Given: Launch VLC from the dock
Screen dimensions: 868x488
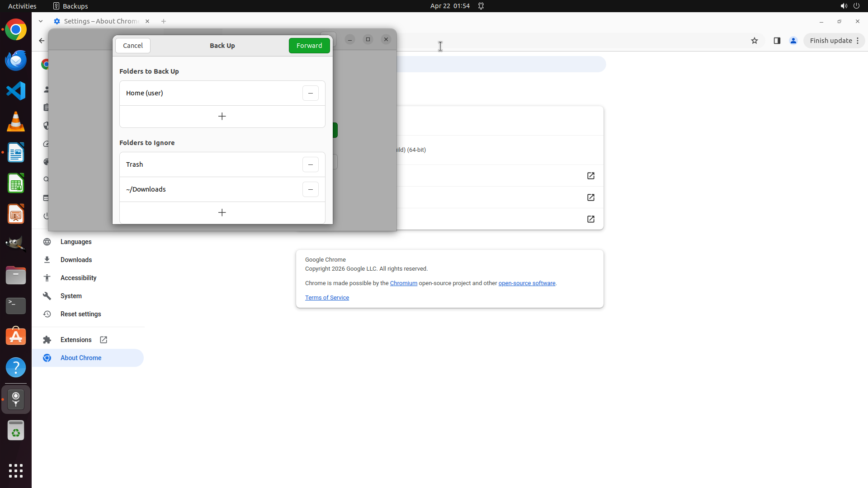Looking at the screenshot, I should (x=16, y=122).
